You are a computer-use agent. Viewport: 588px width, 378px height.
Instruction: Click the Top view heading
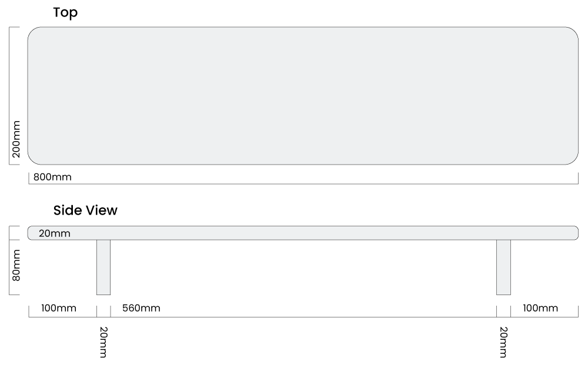[65, 12]
